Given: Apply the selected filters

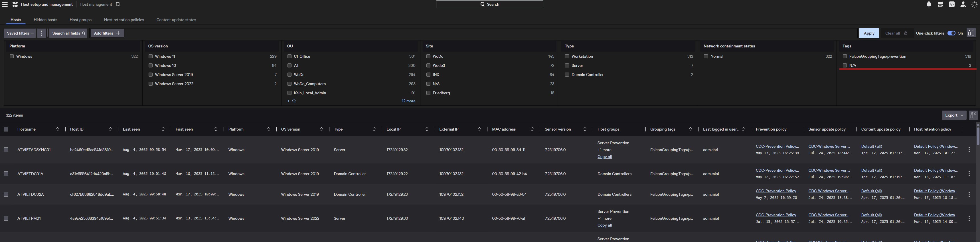Looking at the screenshot, I should point(869,33).
